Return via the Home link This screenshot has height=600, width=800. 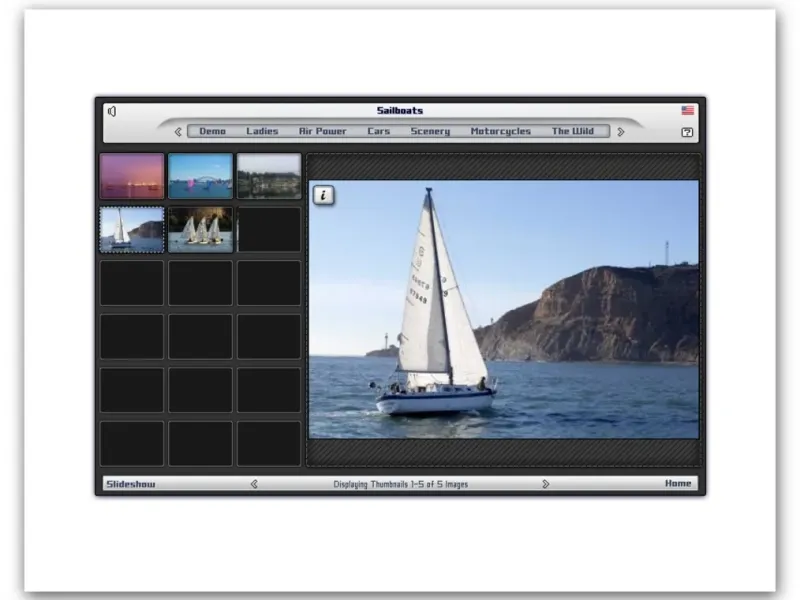pyautogui.click(x=678, y=483)
